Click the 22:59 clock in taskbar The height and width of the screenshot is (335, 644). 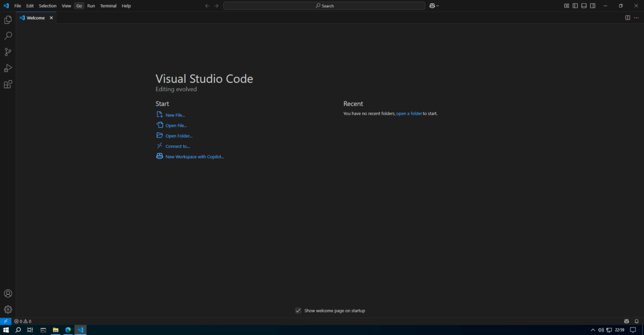[620, 330]
